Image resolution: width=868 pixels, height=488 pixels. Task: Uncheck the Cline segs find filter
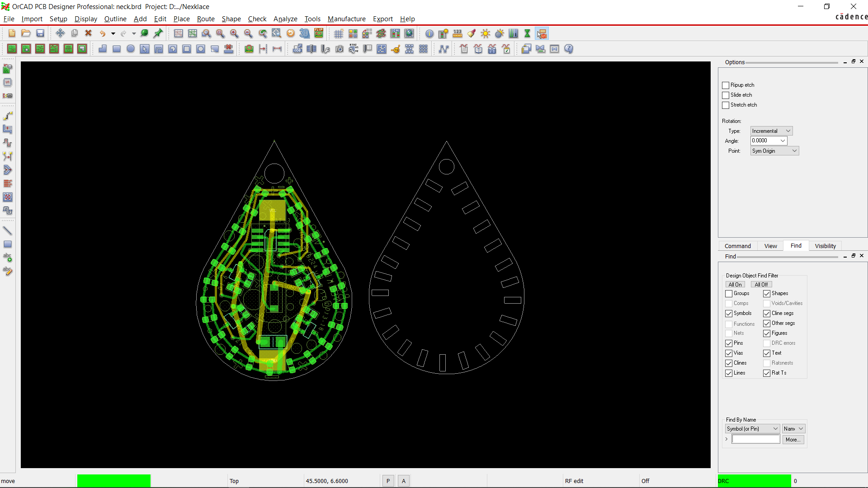point(767,314)
